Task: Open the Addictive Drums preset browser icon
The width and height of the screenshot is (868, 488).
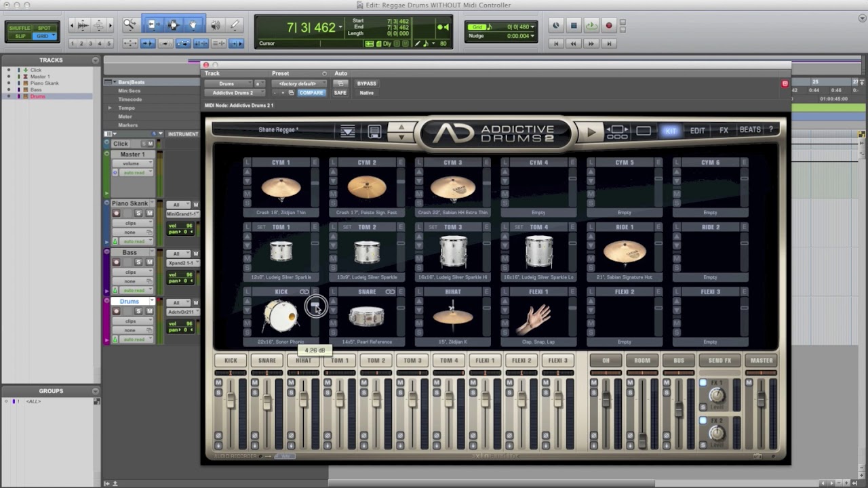Action: (x=348, y=131)
